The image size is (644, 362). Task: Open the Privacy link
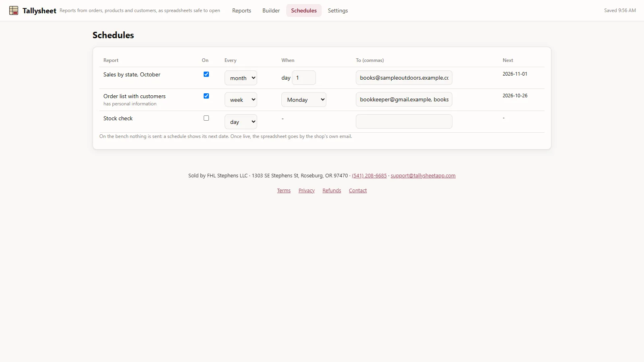307,191
